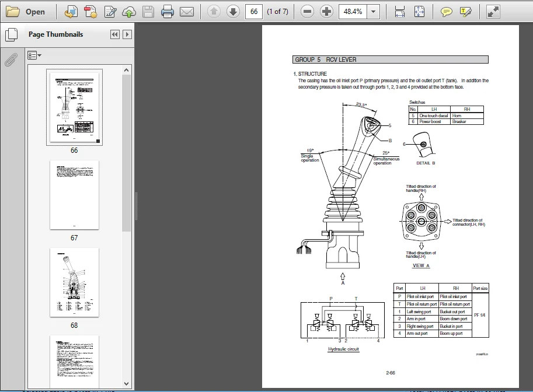Click the 'Horn' cell in Switches table

click(466, 116)
